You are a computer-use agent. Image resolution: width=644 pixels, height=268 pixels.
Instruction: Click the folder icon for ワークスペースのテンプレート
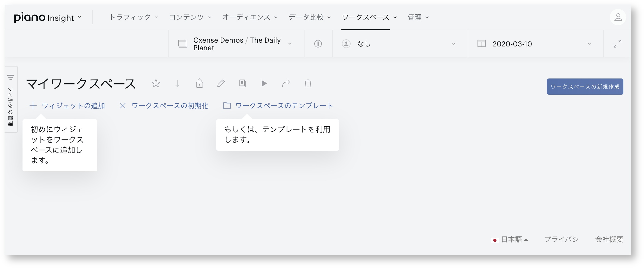tap(227, 106)
